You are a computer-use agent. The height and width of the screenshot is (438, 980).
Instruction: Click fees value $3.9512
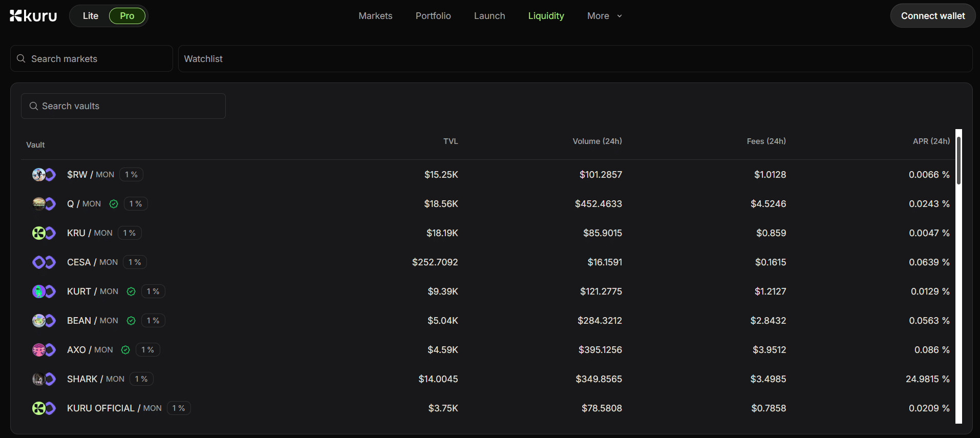click(x=769, y=350)
